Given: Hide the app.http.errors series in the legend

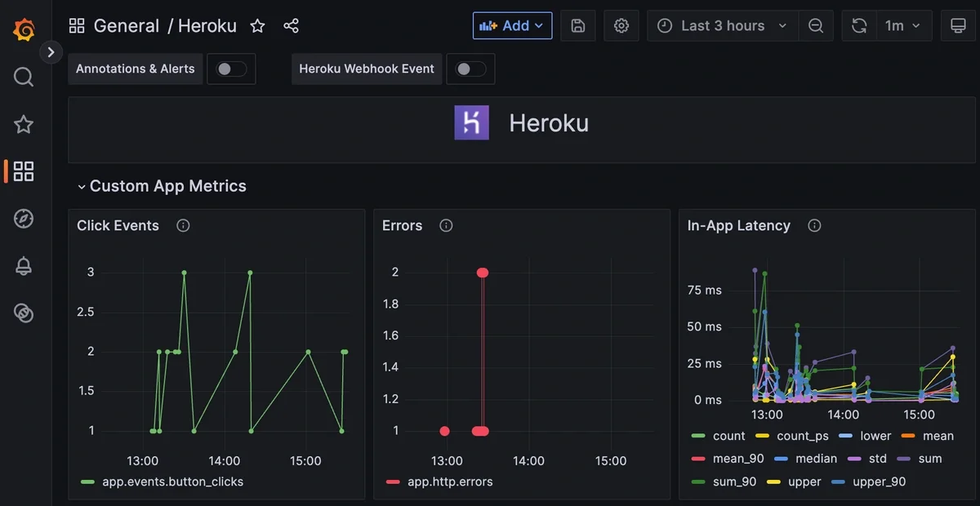Looking at the screenshot, I should (x=450, y=482).
